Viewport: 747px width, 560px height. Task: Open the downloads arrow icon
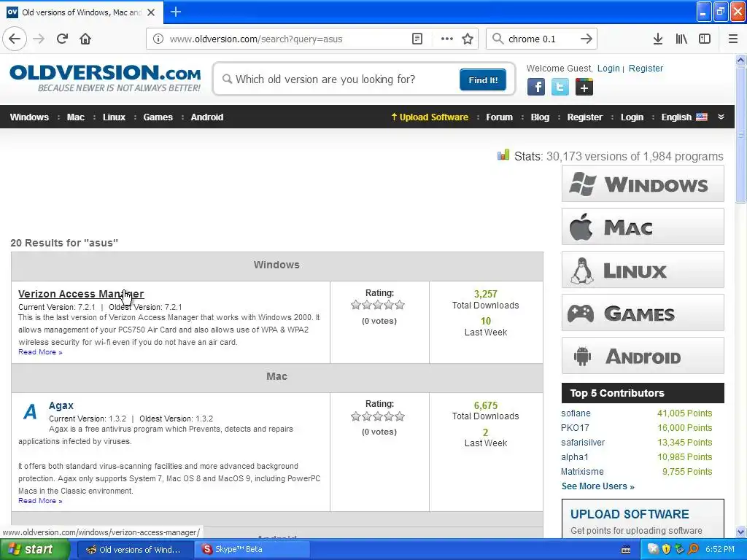tap(658, 39)
